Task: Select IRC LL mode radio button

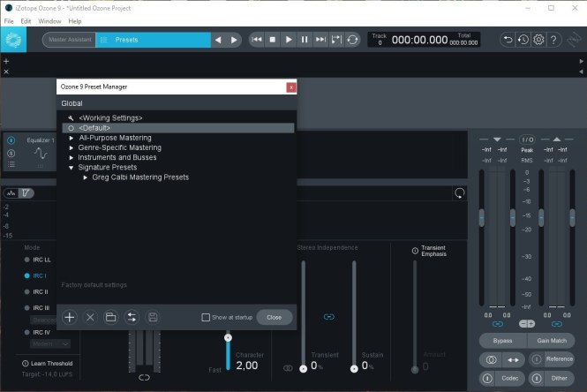Action: 26,260
